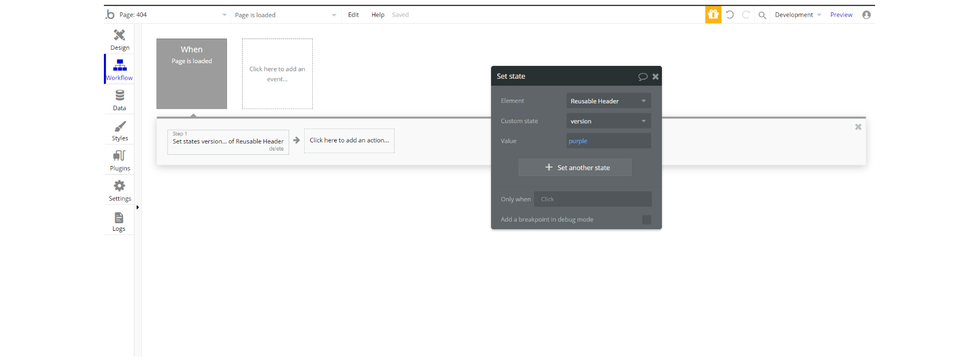The image size is (980, 362).
Task: Undo the last change
Action: (730, 15)
